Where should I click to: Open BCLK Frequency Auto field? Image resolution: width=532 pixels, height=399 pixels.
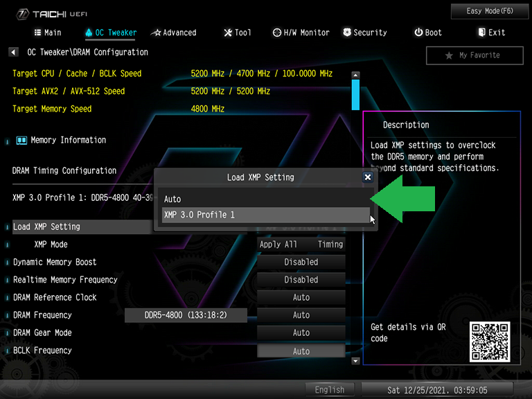[x=301, y=351]
